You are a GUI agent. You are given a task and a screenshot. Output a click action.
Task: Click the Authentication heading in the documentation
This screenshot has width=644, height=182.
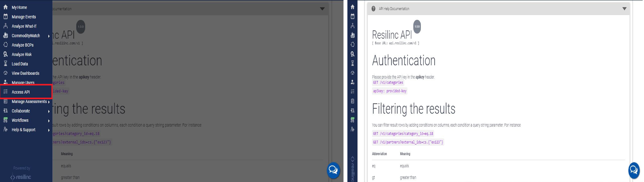point(404,60)
